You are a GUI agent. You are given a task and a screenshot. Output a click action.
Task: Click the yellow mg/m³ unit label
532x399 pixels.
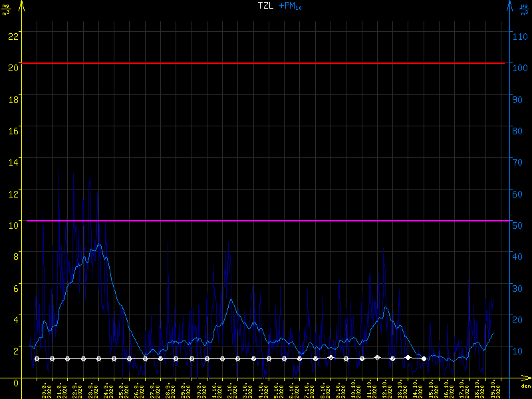click(x=6, y=8)
